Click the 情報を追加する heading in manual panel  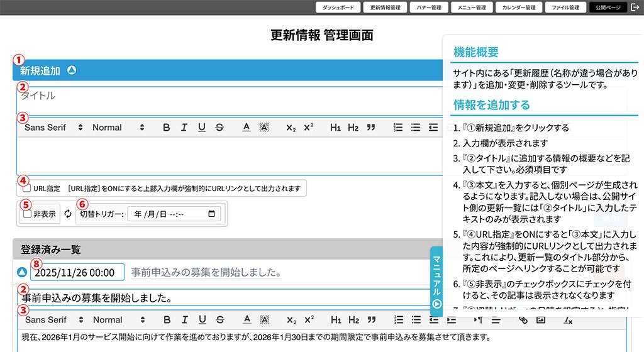point(492,104)
